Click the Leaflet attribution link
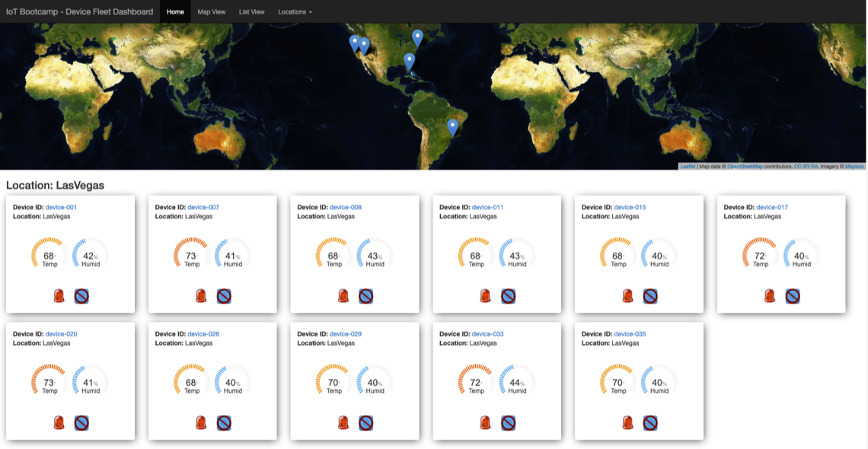Viewport: 868px width, 449px height. [x=687, y=166]
